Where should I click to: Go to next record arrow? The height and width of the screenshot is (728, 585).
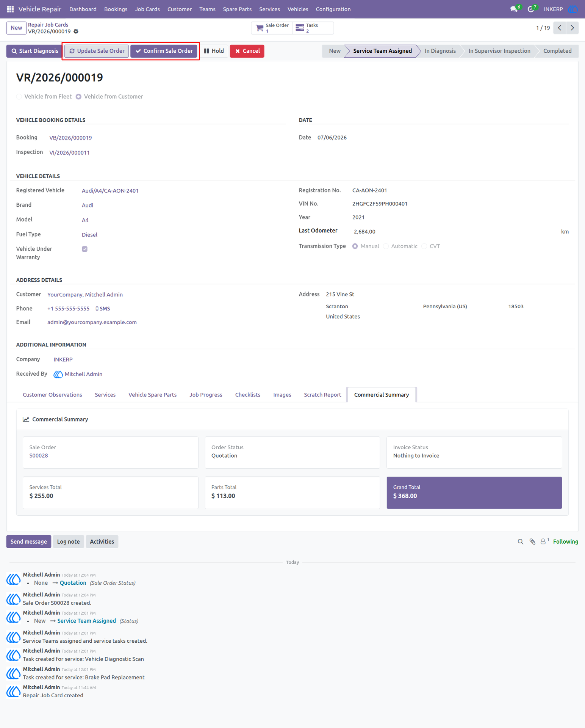(572, 28)
